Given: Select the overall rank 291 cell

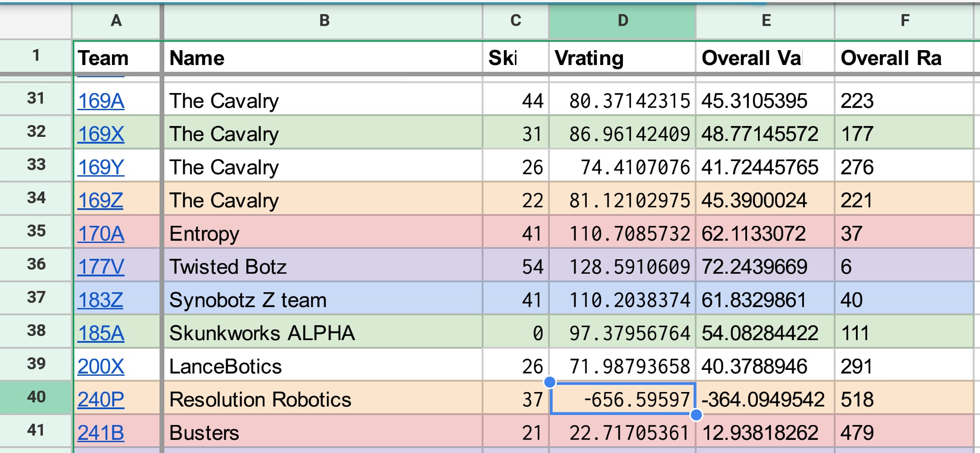Looking at the screenshot, I should 904,365.
